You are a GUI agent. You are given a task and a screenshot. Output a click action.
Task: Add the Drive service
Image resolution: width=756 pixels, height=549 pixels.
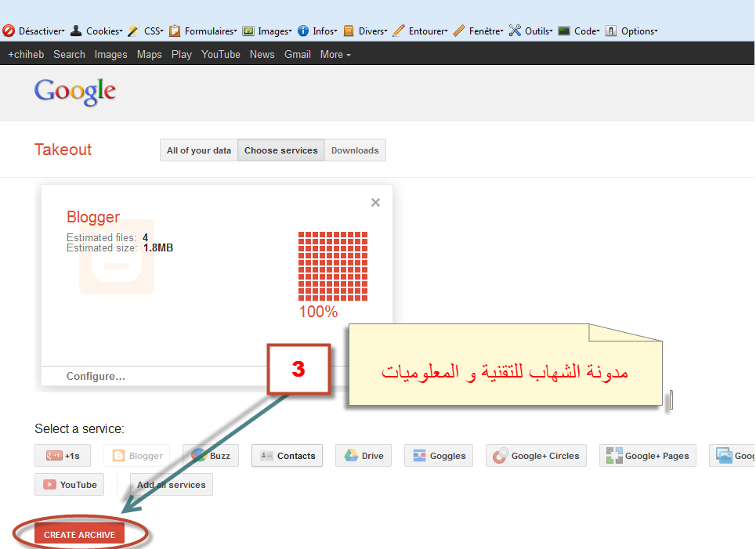point(364,456)
